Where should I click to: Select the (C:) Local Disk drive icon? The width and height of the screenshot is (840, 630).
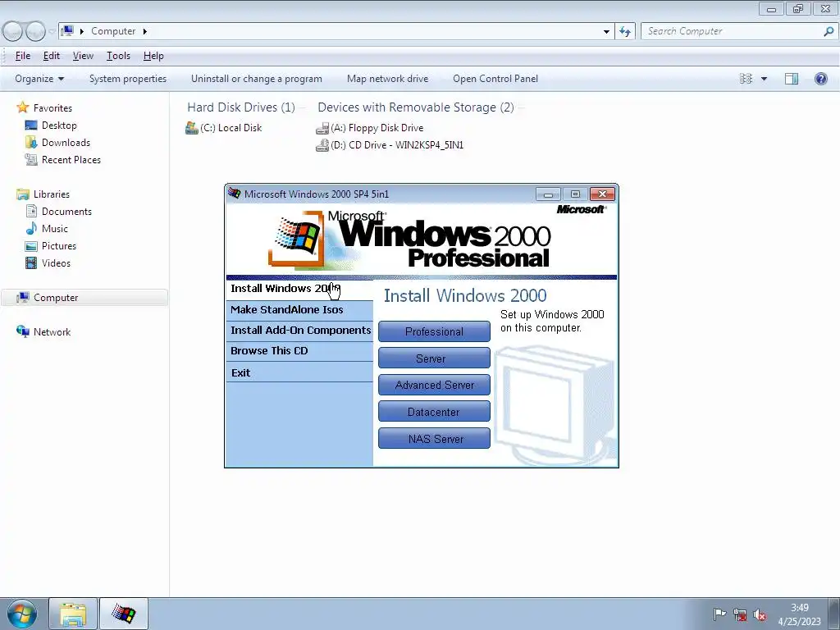pyautogui.click(x=192, y=128)
